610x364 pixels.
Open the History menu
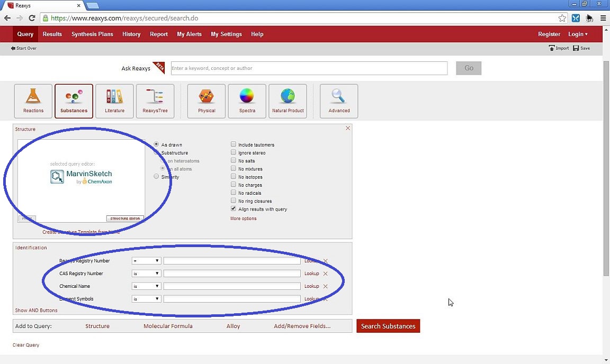point(131,34)
